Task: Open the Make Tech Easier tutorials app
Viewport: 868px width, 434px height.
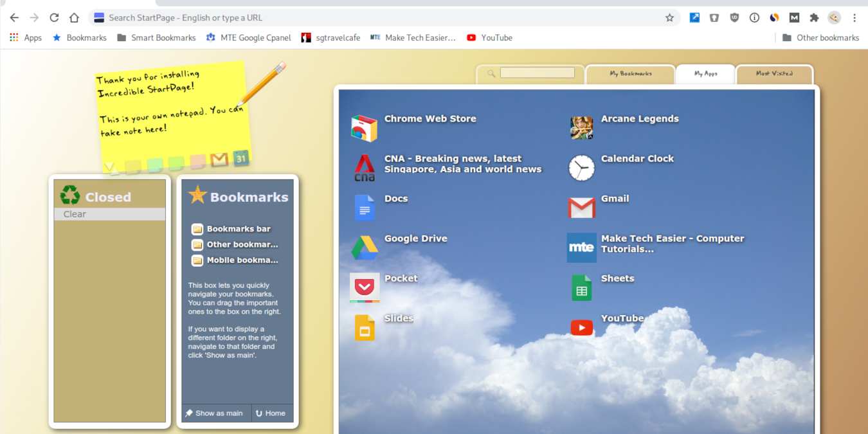Action: tap(581, 247)
